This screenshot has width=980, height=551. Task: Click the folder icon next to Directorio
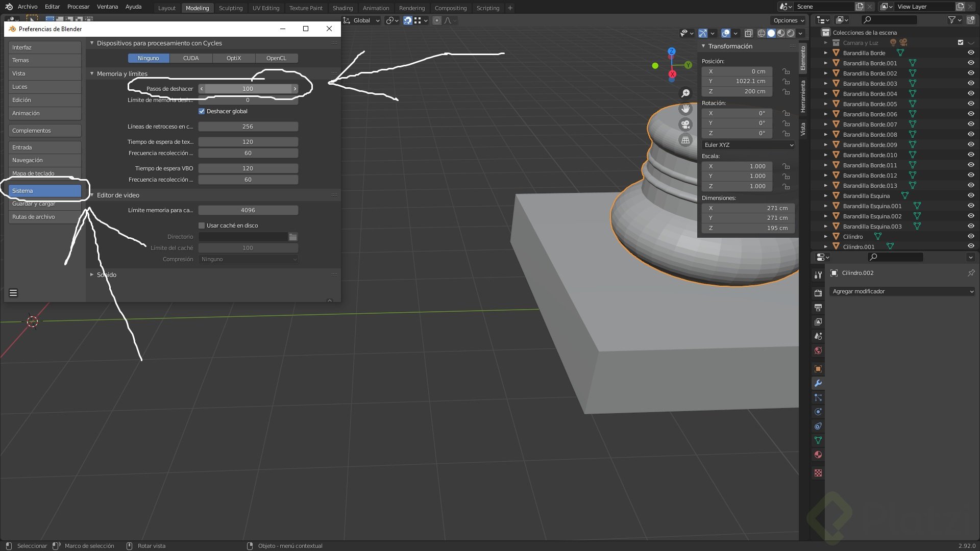[x=293, y=237]
